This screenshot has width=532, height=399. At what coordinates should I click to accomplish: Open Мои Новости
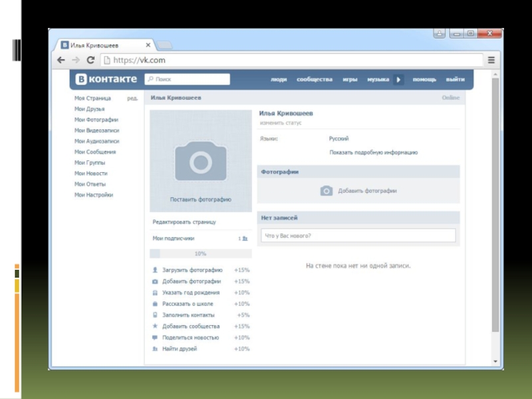point(91,174)
